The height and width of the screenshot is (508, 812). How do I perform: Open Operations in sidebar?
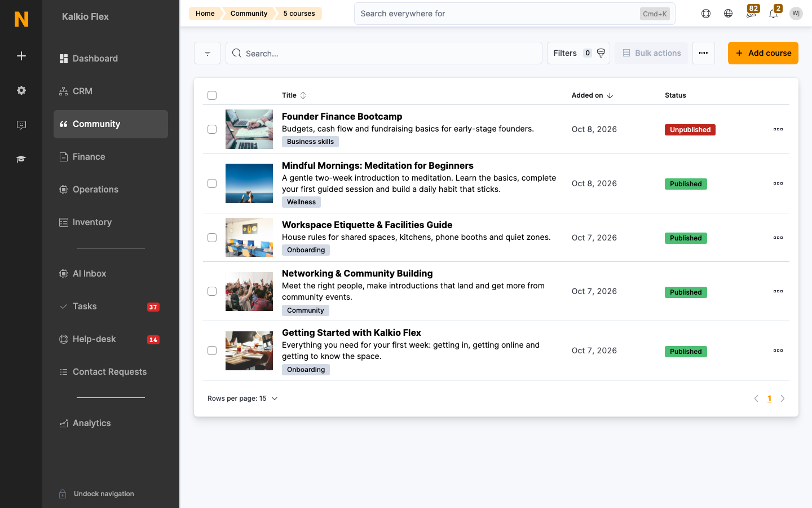(x=111, y=190)
